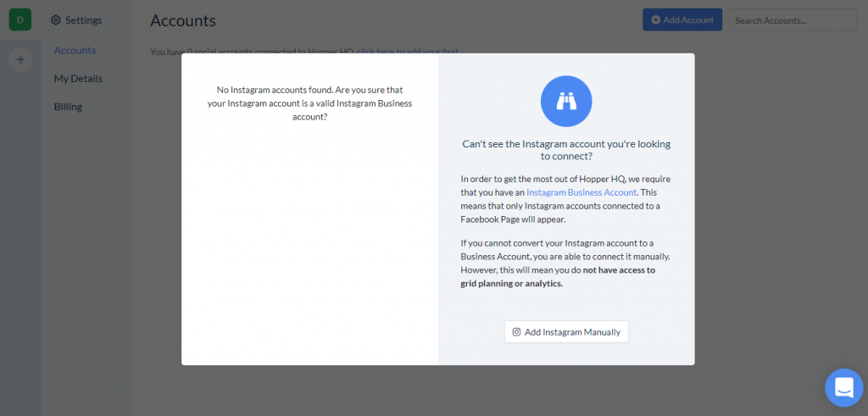
Task: Open the chat support widget
Action: pos(843,387)
